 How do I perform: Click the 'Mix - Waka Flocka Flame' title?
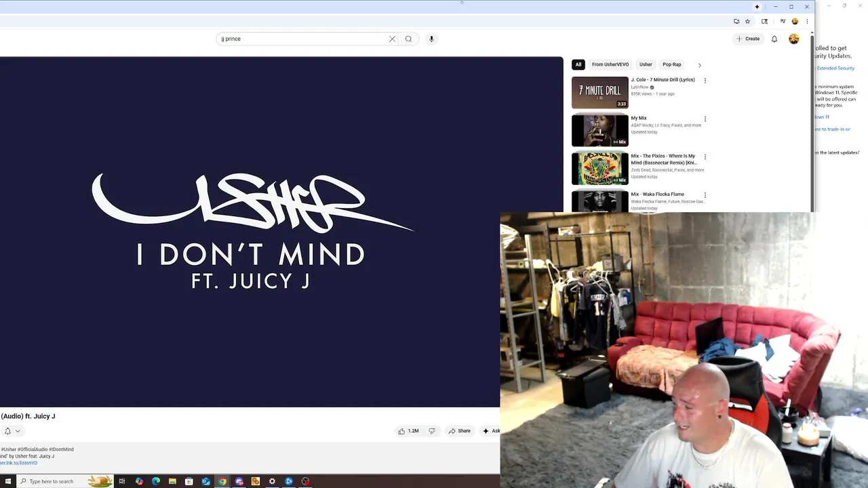(x=657, y=195)
